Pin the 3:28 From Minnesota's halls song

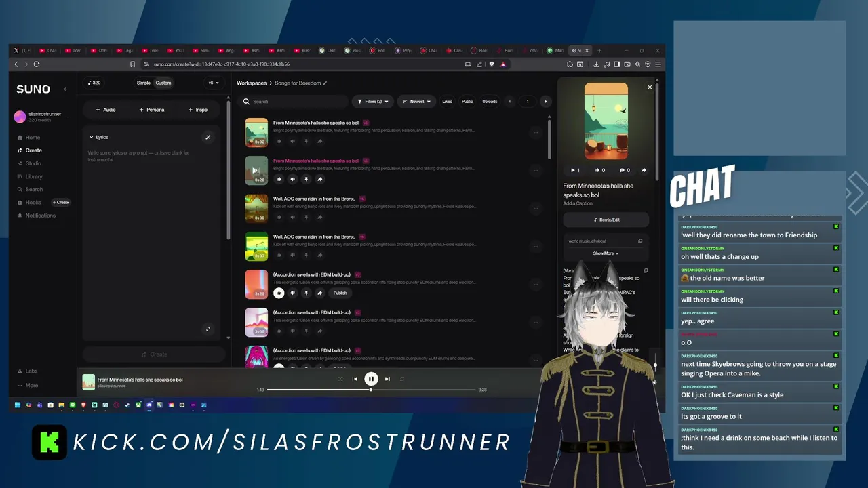[x=306, y=179]
